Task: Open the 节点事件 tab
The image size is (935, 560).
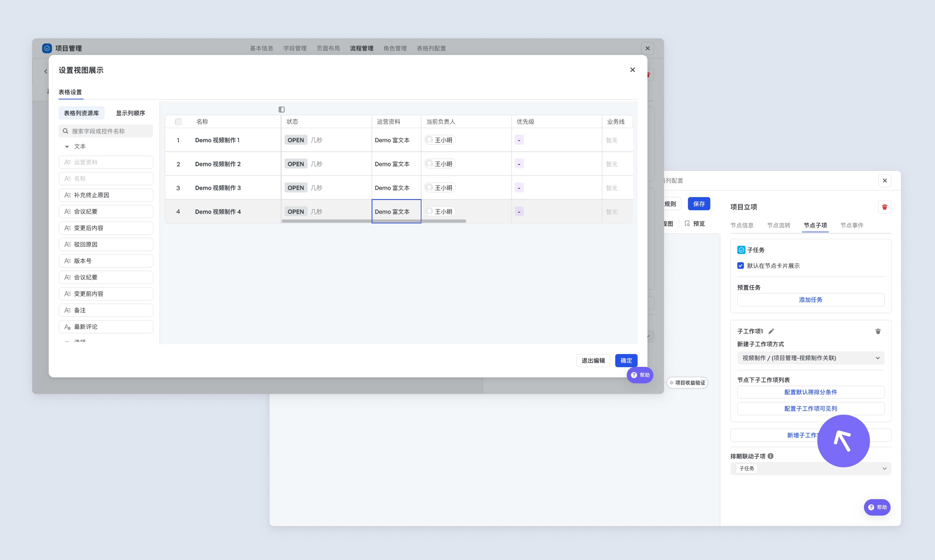Action: (852, 225)
